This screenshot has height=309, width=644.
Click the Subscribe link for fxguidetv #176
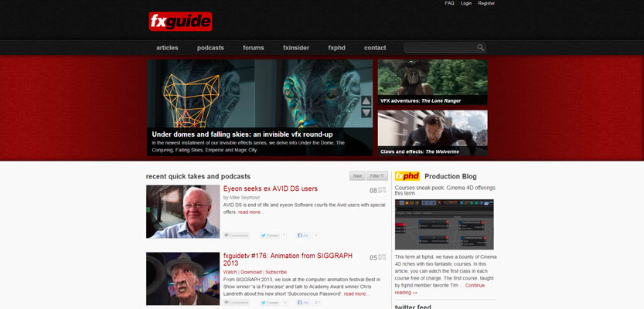pos(276,272)
